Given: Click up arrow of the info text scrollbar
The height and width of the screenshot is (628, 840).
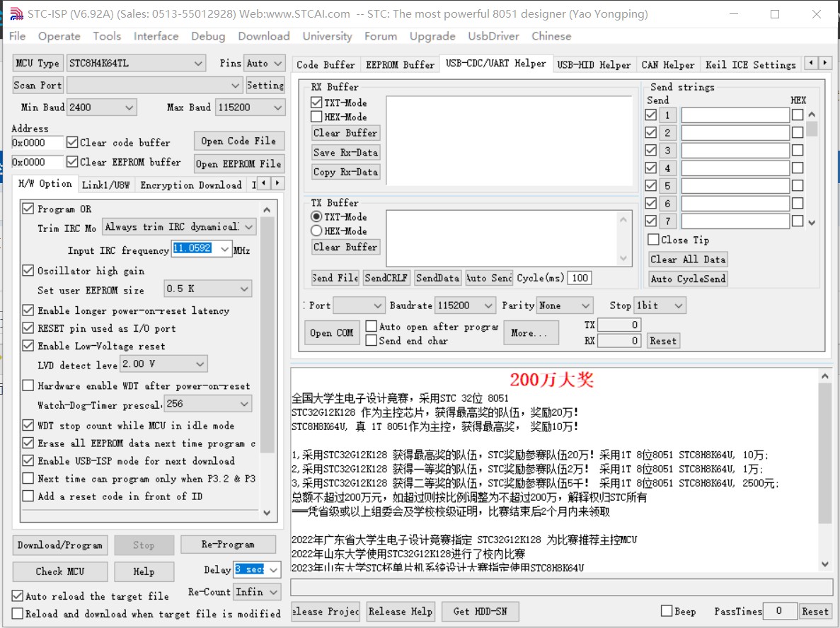Looking at the screenshot, I should [x=825, y=376].
